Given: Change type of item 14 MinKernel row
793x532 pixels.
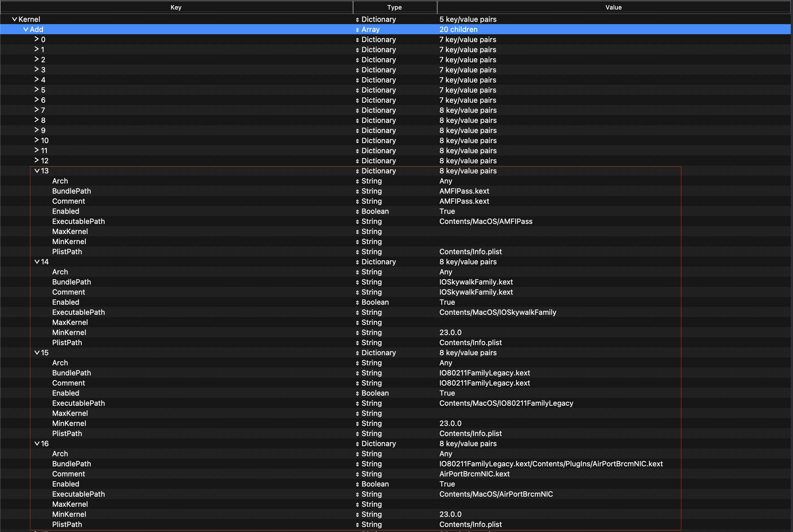Looking at the screenshot, I should pyautogui.click(x=357, y=333).
